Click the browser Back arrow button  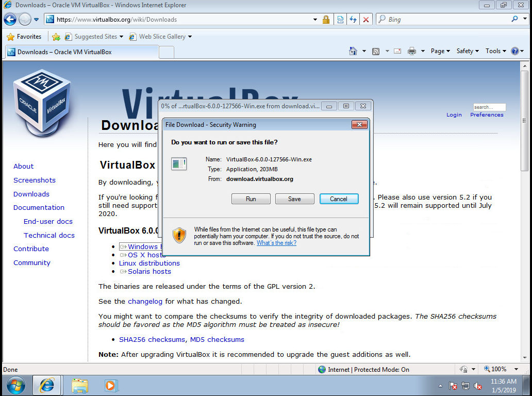tap(10, 20)
